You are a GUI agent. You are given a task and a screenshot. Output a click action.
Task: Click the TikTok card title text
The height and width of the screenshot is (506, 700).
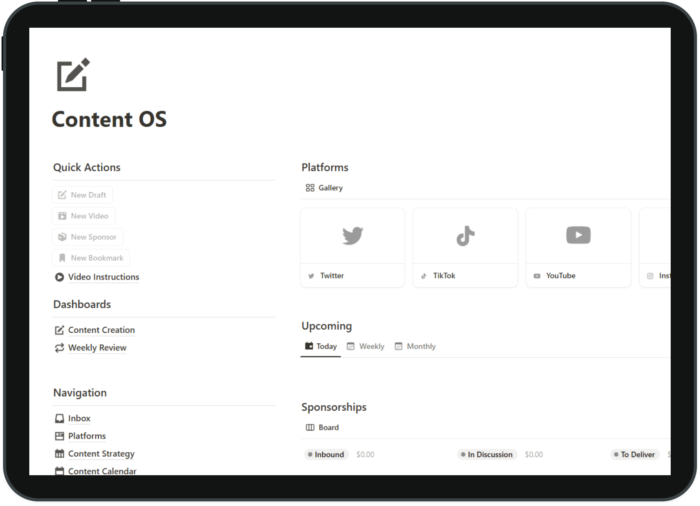tap(444, 276)
